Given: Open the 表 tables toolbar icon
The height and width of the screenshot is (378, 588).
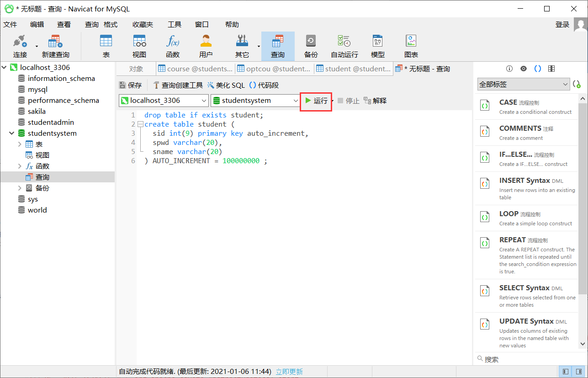Looking at the screenshot, I should pyautogui.click(x=106, y=47).
